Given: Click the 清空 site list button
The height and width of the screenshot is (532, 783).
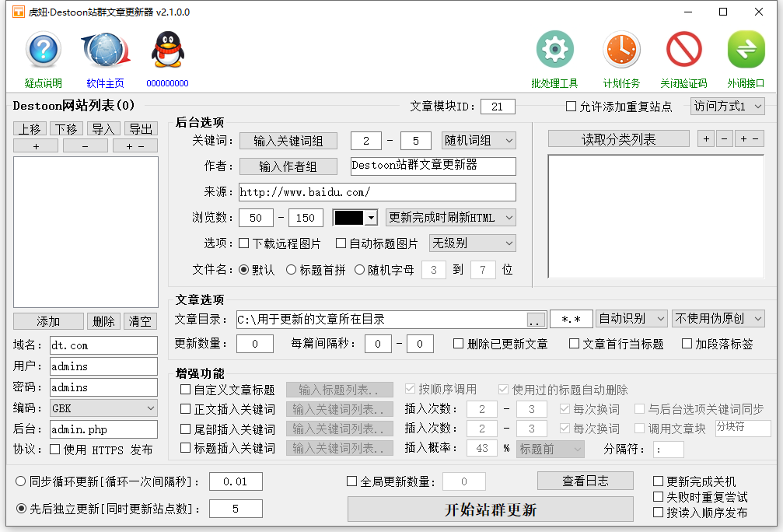Looking at the screenshot, I should coord(140,321).
